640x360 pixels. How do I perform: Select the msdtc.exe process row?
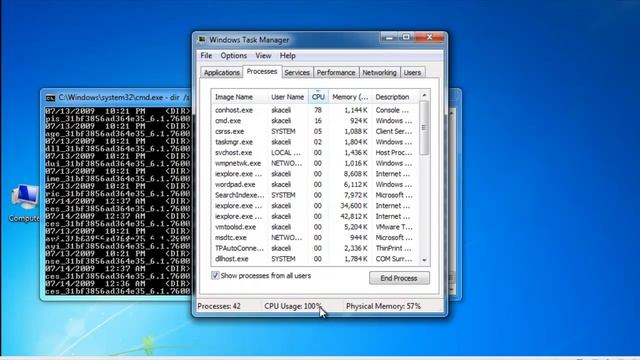pos(315,238)
